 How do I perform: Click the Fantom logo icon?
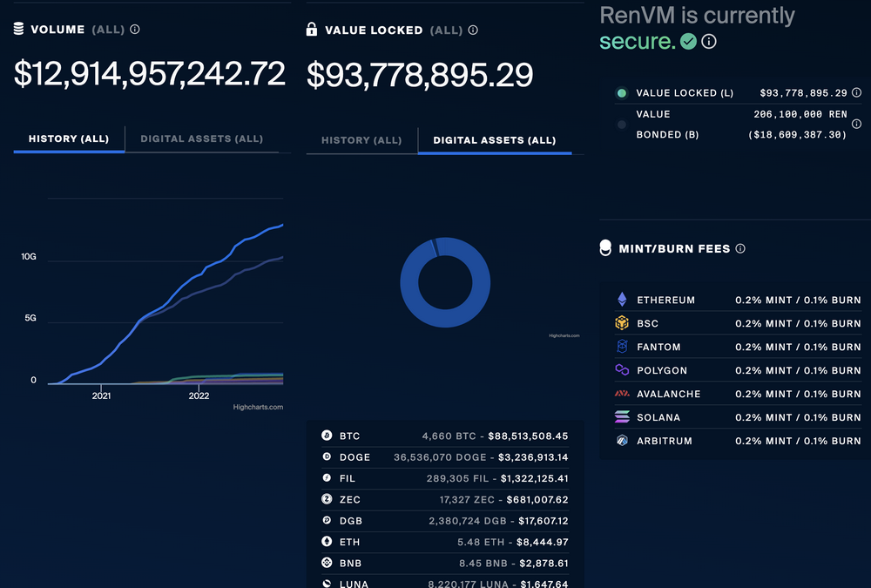coord(622,346)
